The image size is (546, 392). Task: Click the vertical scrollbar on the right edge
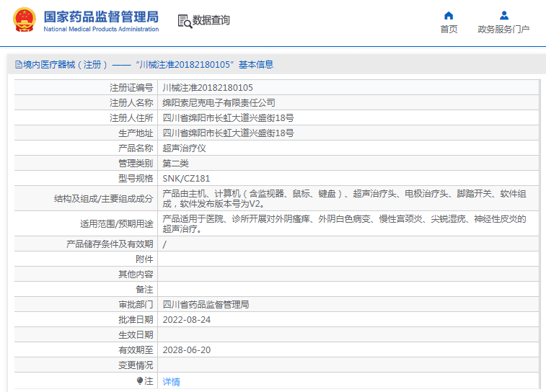click(542, 216)
